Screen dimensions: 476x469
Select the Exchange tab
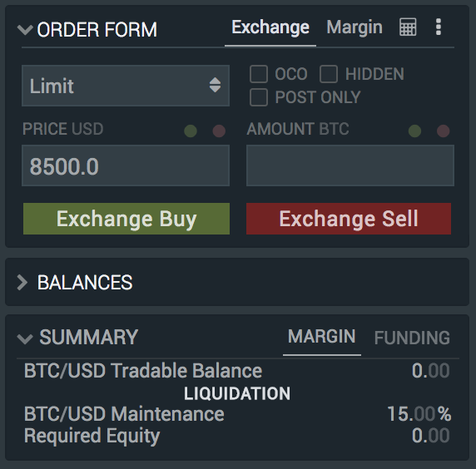270,27
